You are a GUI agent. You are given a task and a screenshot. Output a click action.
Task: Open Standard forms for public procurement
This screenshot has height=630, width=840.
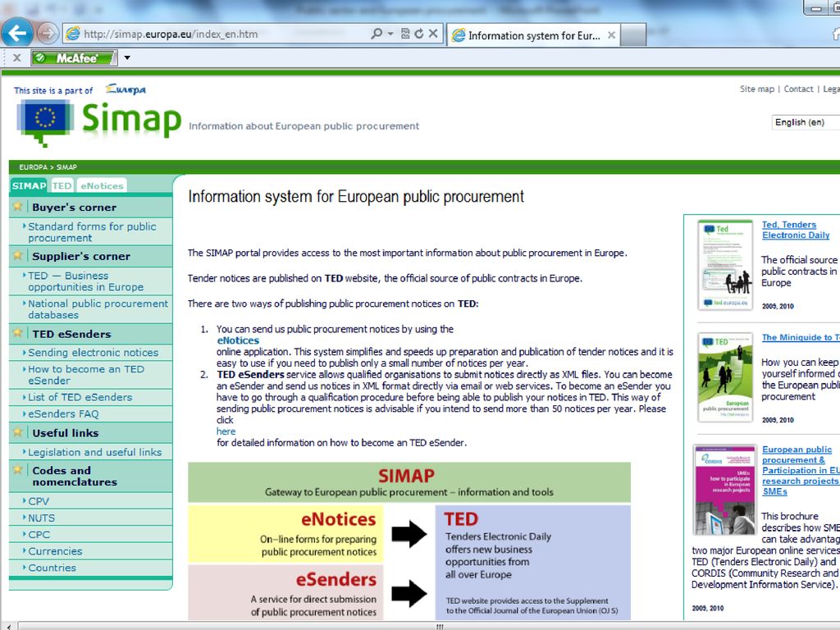[92, 232]
